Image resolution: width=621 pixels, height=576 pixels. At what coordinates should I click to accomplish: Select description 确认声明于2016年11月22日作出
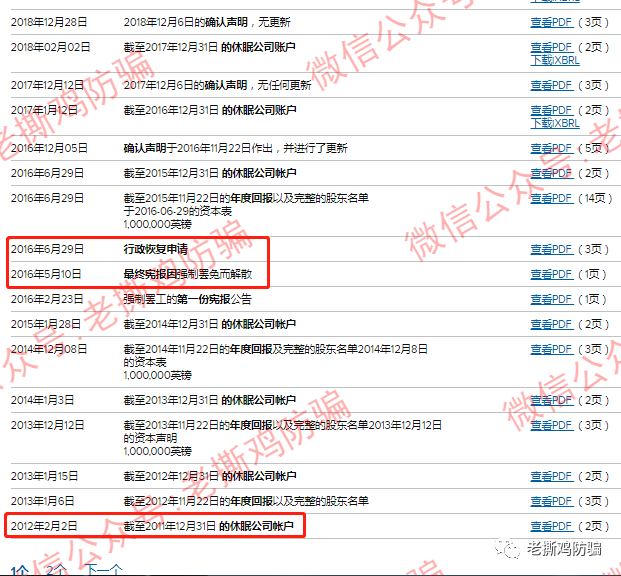[x=198, y=148]
